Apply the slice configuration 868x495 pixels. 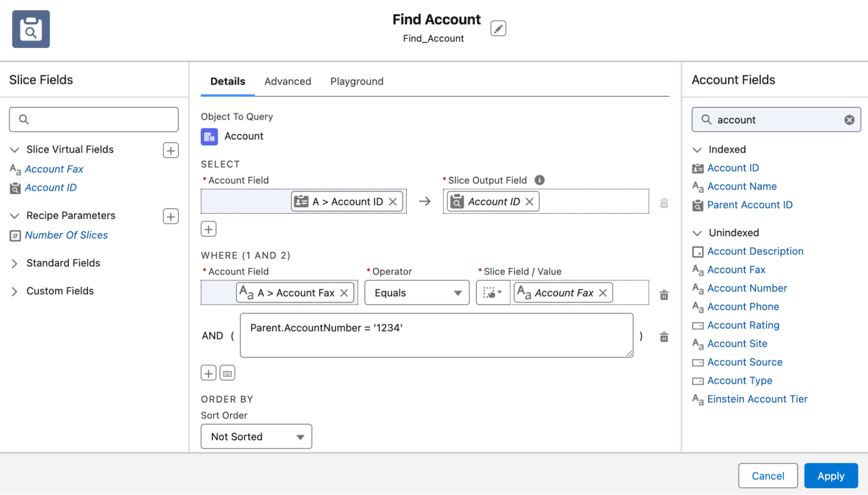pyautogui.click(x=830, y=475)
